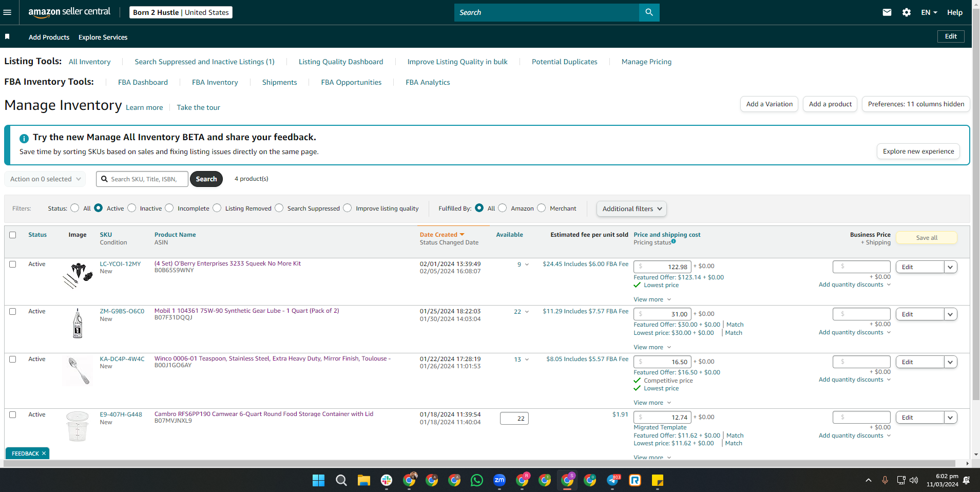Viewport: 980px width, 492px height.
Task: Open Sticky Notes from the taskbar
Action: (x=658, y=480)
